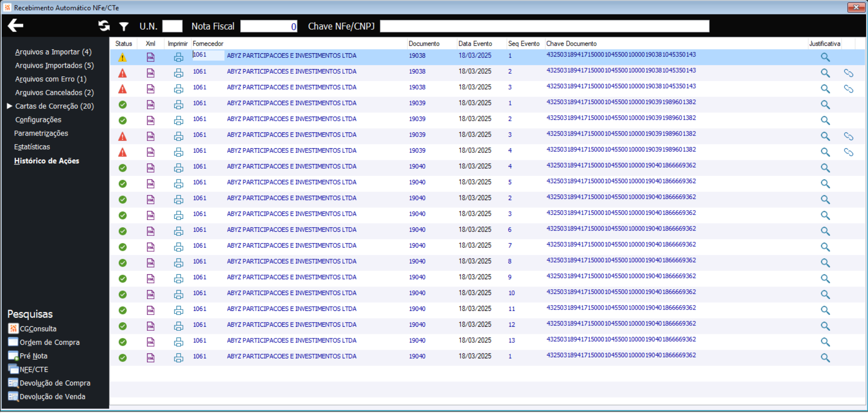Print document 19040 event seq 1
868x413 pixels.
coord(179,357)
